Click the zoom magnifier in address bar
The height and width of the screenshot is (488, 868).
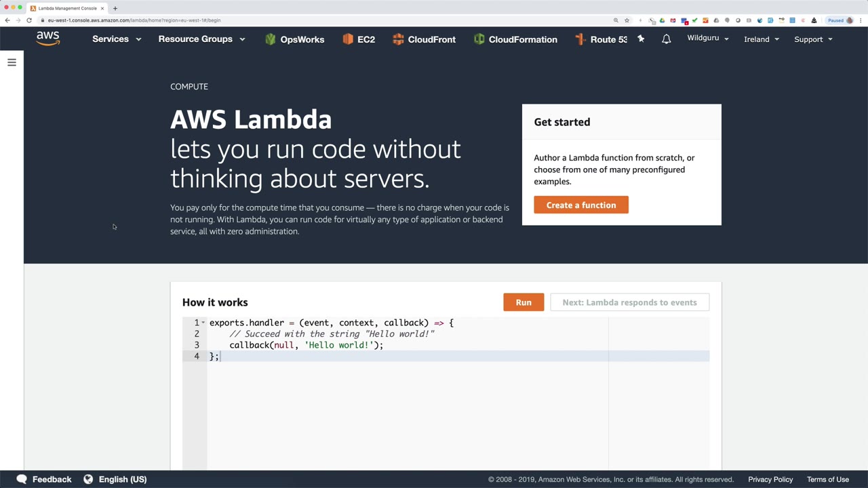click(x=616, y=20)
